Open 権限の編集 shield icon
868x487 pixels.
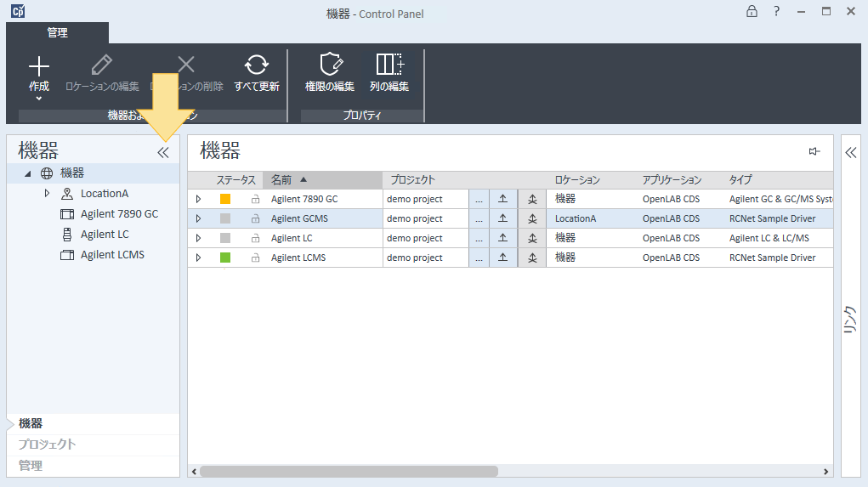(331, 65)
